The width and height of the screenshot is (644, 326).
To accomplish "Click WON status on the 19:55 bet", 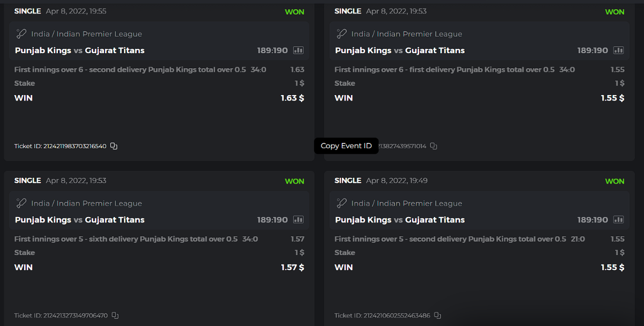I will coord(294,12).
